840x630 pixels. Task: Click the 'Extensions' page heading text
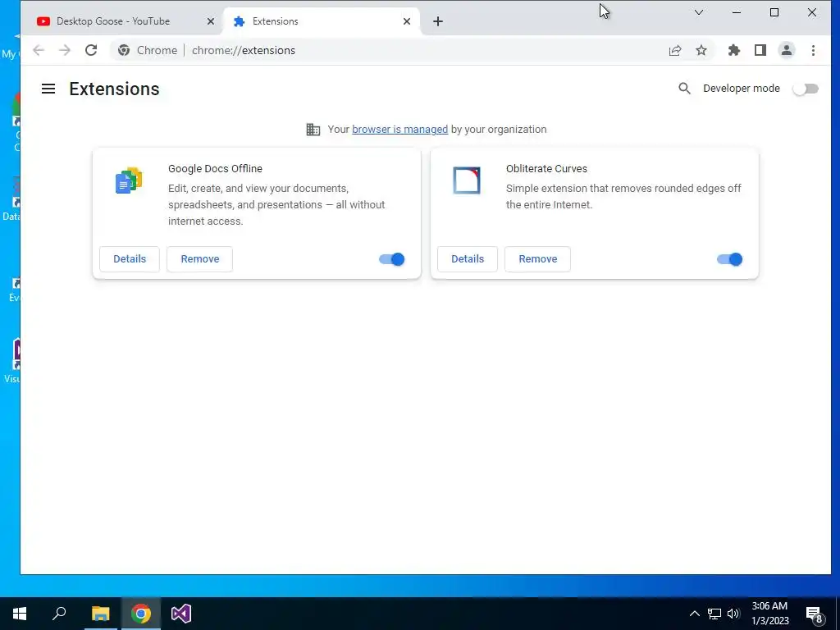point(114,89)
